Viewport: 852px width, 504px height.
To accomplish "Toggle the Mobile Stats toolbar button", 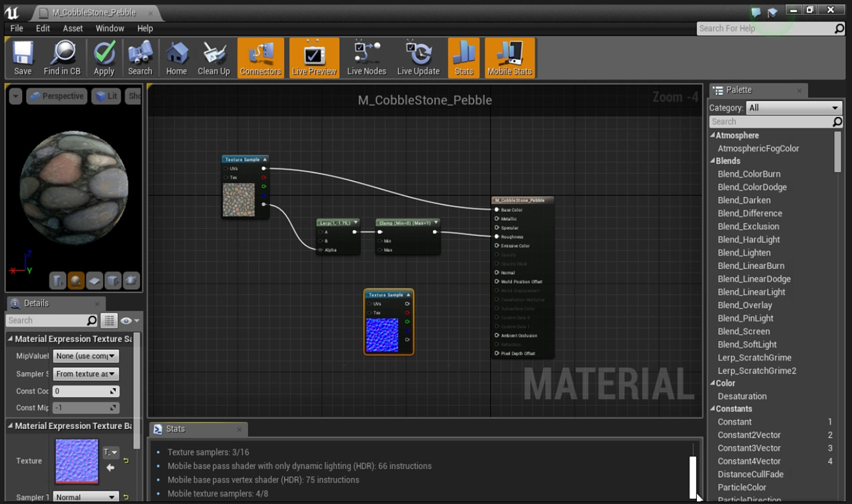I will 509,58.
